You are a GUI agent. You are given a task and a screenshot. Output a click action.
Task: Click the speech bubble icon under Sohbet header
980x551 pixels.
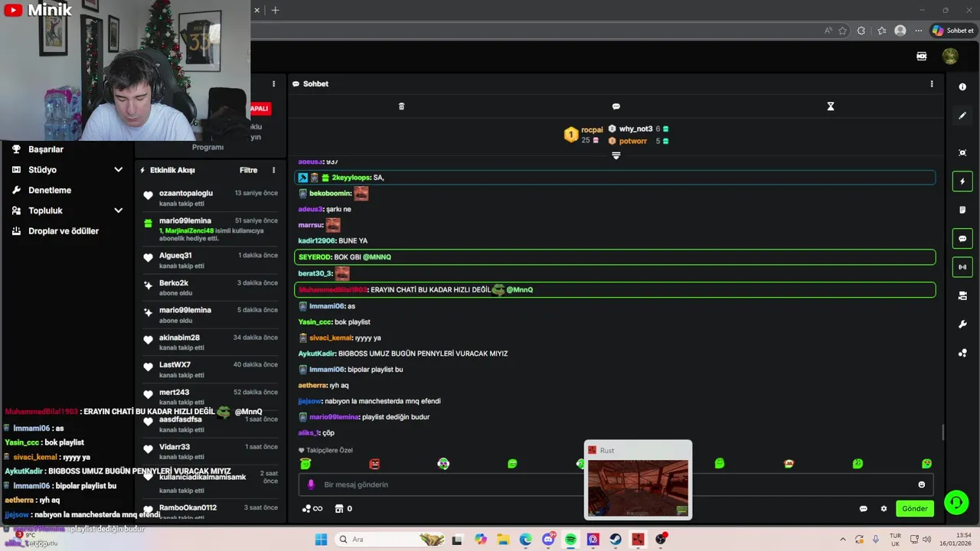(616, 106)
